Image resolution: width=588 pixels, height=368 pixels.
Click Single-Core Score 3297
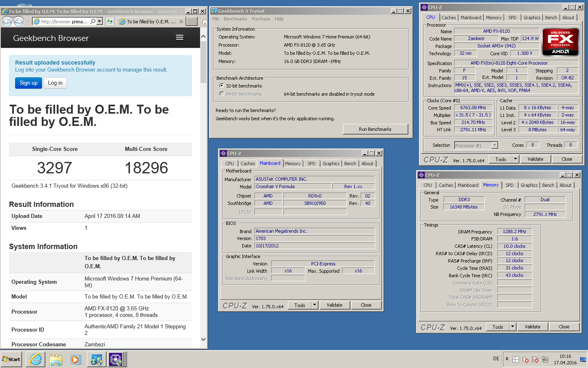[55, 168]
